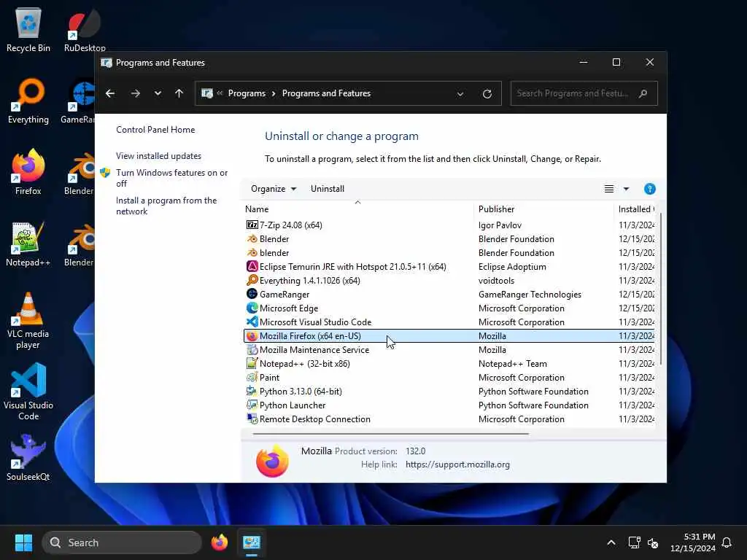Sort by the Installed On column header
Viewport: 747px width, 560px height.
tap(635, 209)
